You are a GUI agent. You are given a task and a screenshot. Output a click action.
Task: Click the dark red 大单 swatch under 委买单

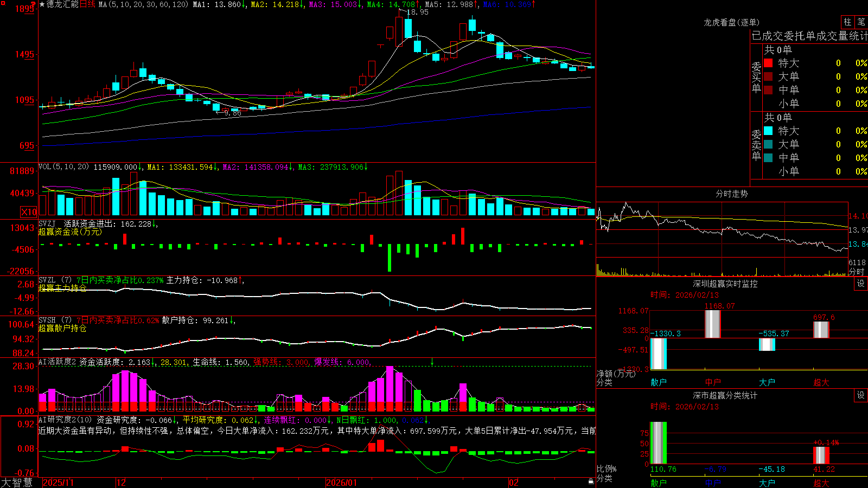click(768, 76)
